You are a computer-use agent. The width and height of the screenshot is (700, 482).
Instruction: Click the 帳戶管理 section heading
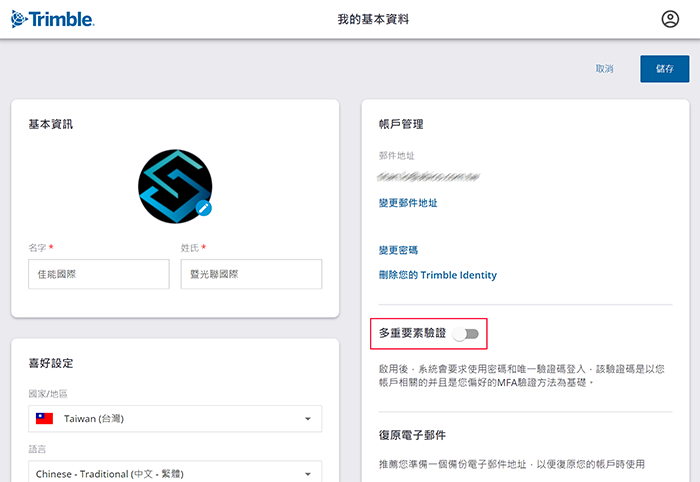click(x=401, y=124)
